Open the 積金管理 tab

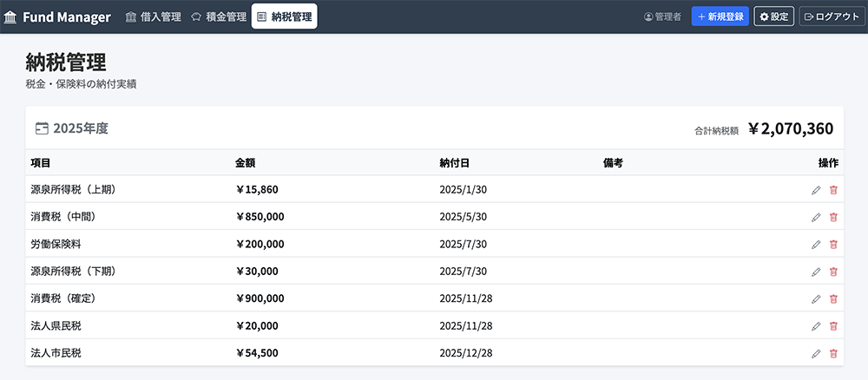[x=218, y=16]
